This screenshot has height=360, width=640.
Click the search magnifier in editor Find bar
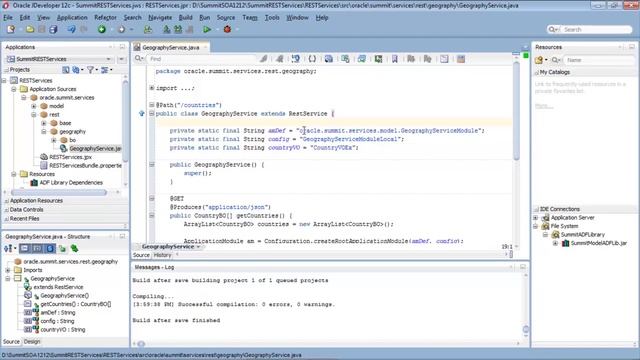[x=139, y=59]
